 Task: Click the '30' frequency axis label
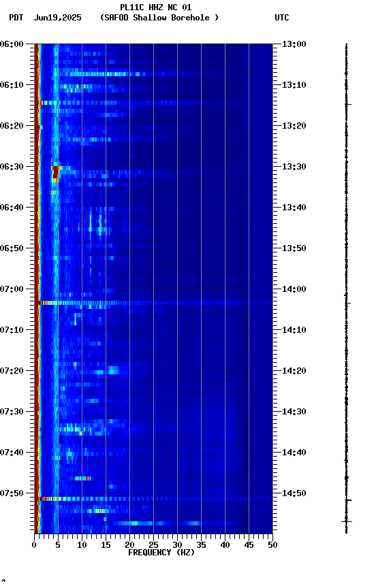[x=177, y=545]
